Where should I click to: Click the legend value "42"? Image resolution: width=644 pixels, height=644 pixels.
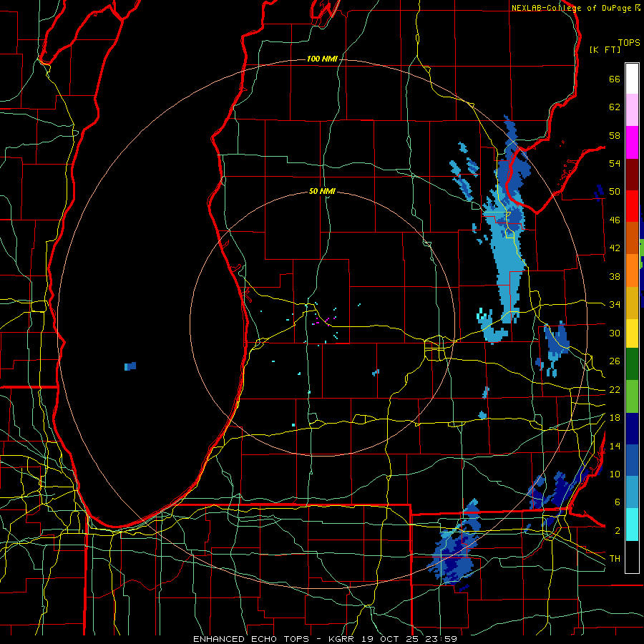[615, 248]
